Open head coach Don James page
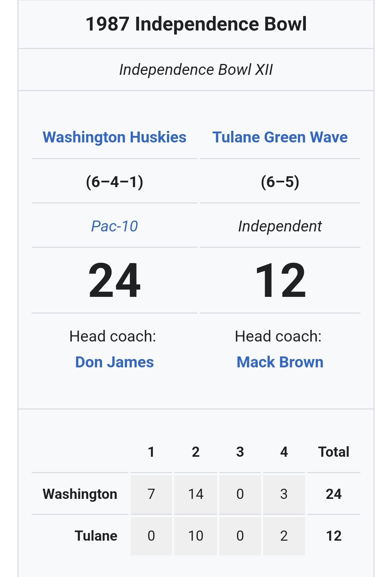Screen dimensions: 392x577 pos(114,362)
